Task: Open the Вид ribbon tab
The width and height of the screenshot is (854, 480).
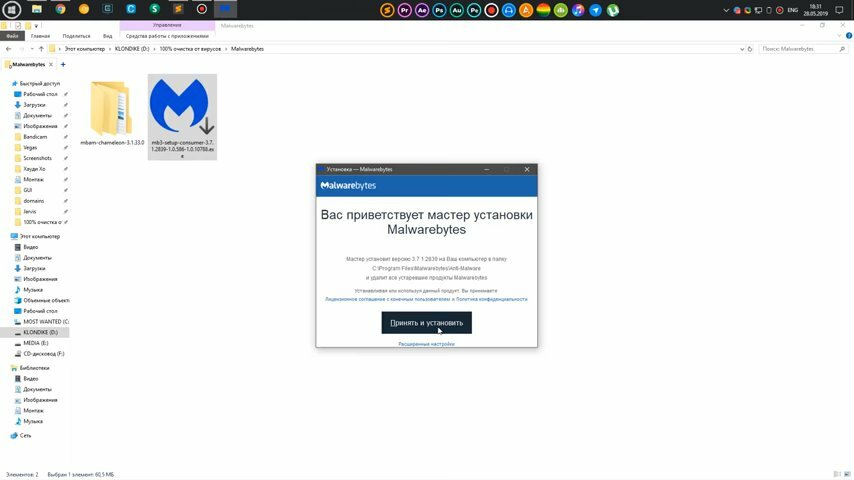Action: pos(107,36)
